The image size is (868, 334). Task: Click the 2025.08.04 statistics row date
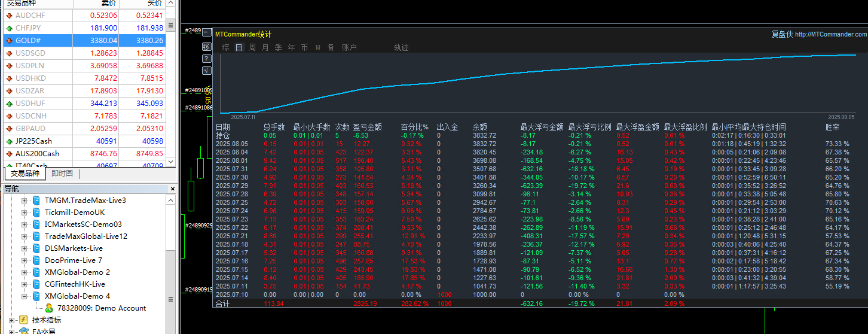pyautogui.click(x=231, y=152)
